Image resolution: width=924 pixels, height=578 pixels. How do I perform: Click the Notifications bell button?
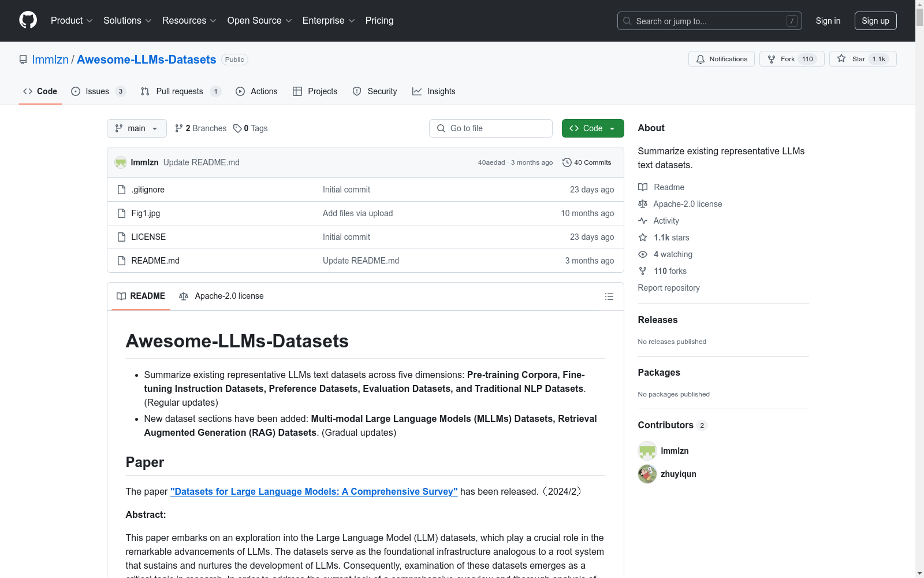(721, 59)
